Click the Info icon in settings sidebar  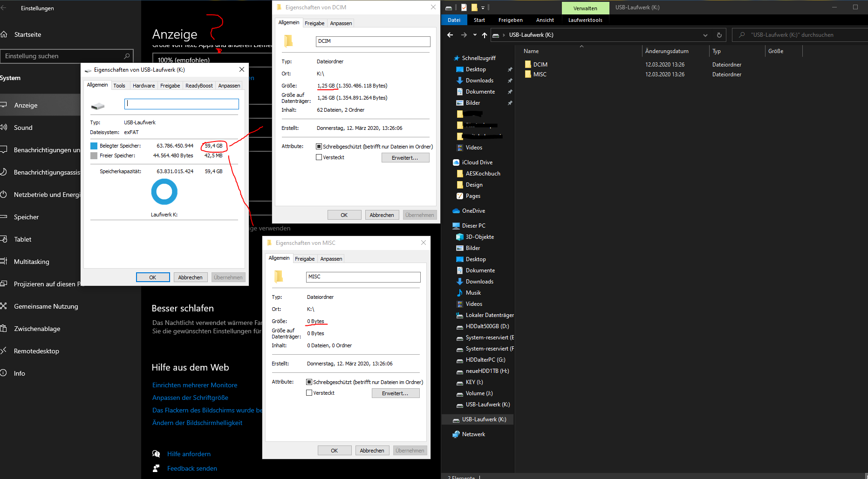click(4, 373)
